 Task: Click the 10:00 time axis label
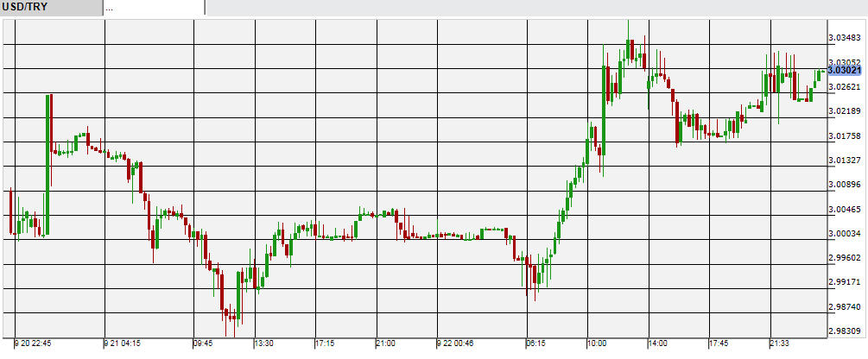pyautogui.click(x=597, y=343)
